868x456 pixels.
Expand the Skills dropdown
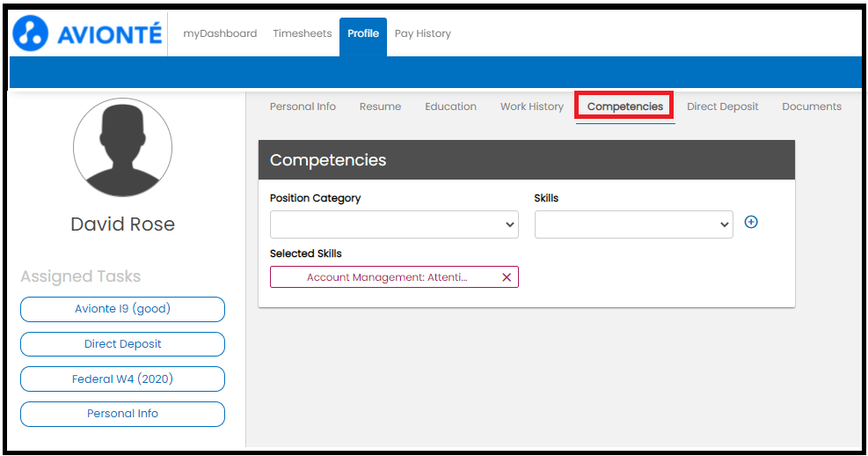[633, 224]
